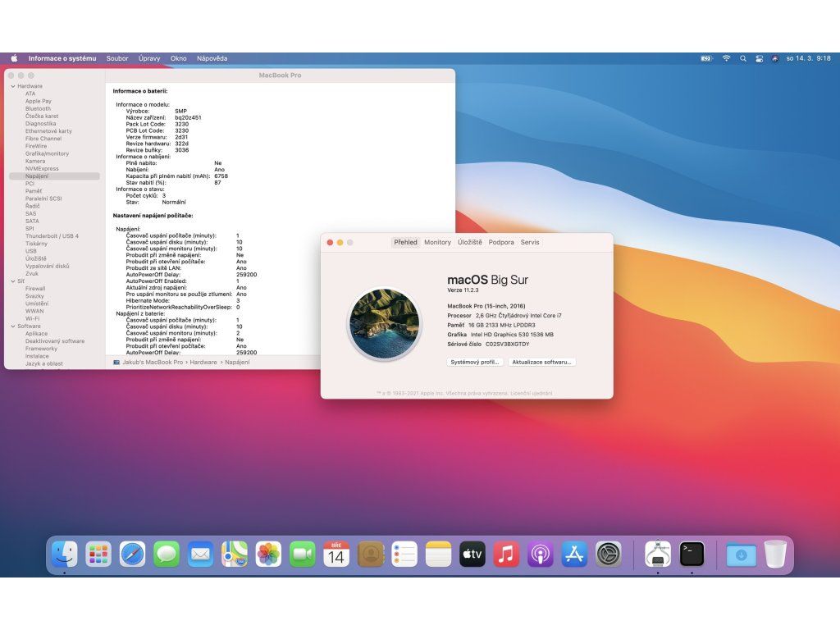This screenshot has width=840, height=630.
Task: Open the Music app in dock
Action: pos(506,555)
